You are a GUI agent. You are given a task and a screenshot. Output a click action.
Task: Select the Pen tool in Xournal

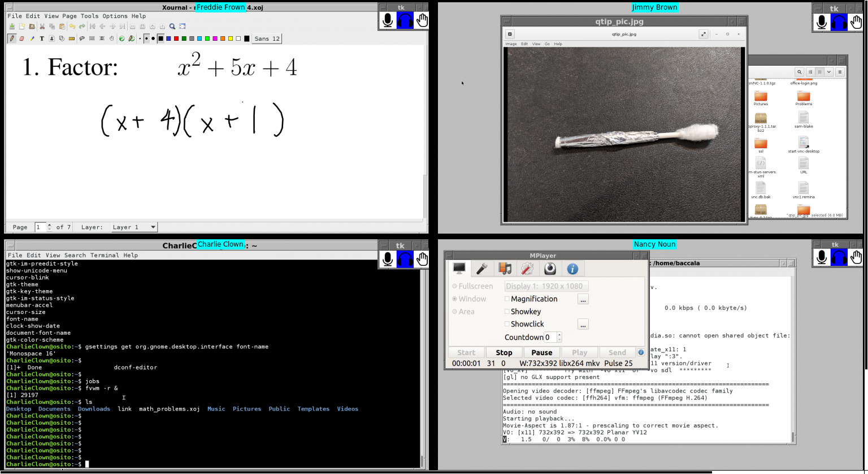point(12,38)
